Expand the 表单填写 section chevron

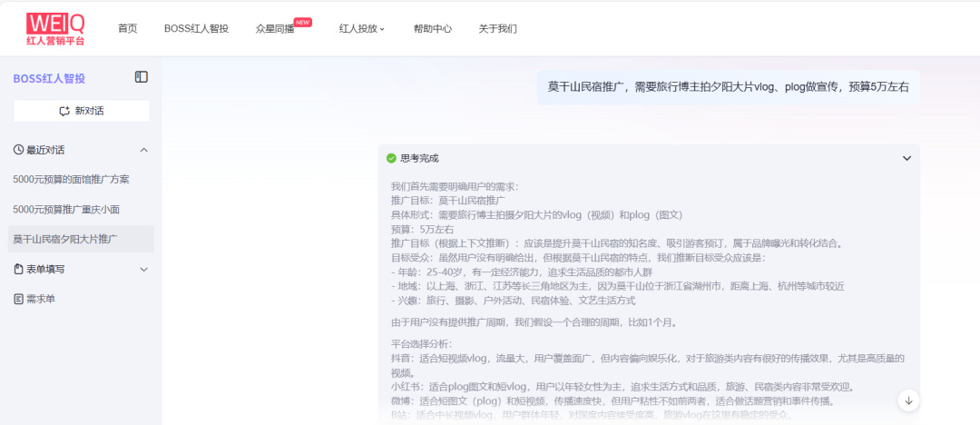click(x=143, y=269)
